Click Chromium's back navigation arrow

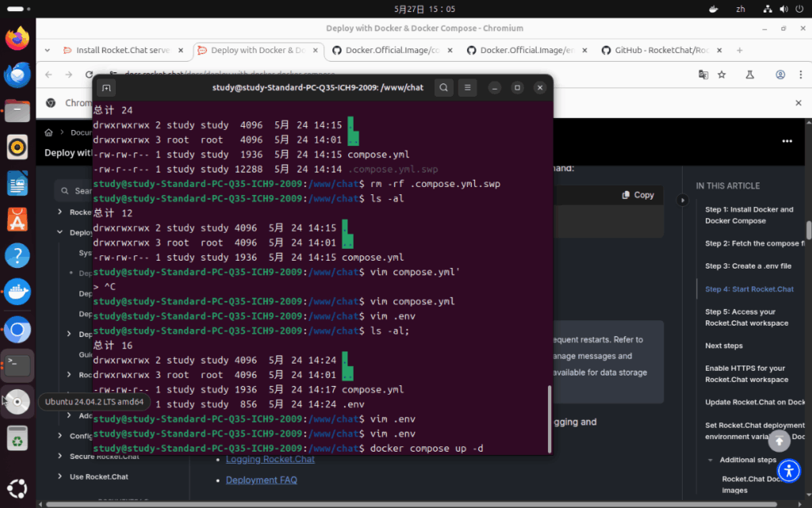coord(48,75)
